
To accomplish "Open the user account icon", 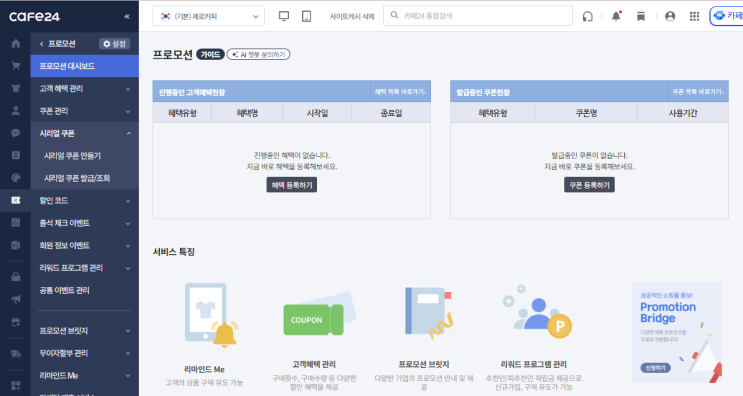I will [x=670, y=16].
